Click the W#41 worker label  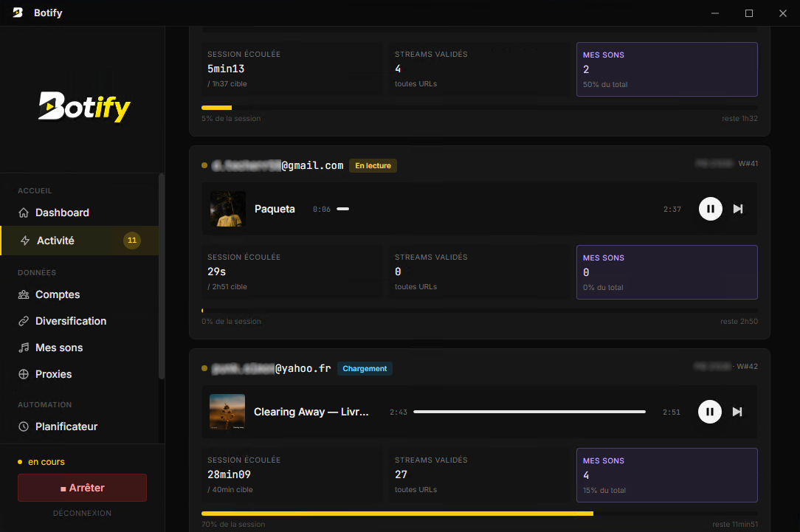point(748,163)
